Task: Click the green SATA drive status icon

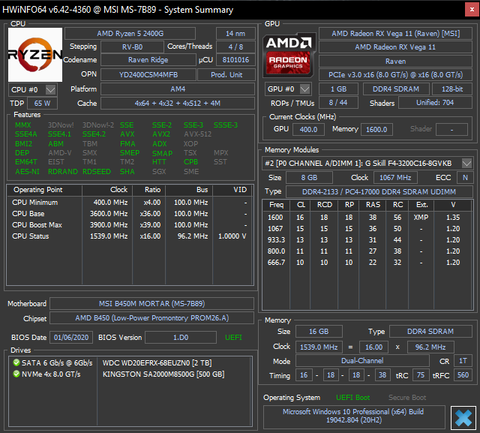Action: click(16, 363)
